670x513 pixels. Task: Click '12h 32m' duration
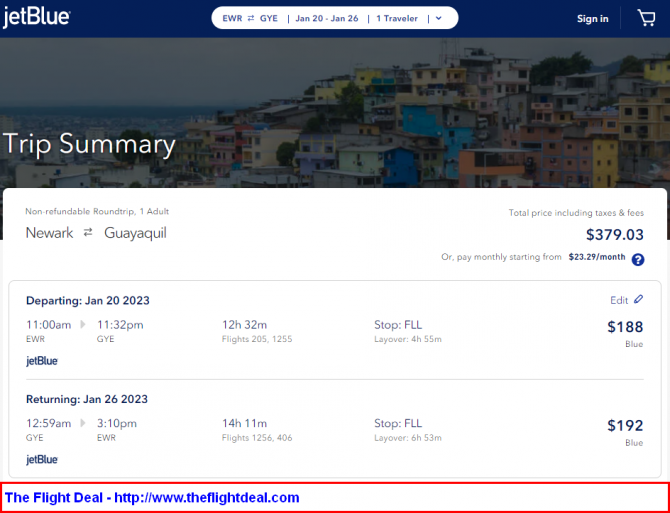[x=244, y=325]
